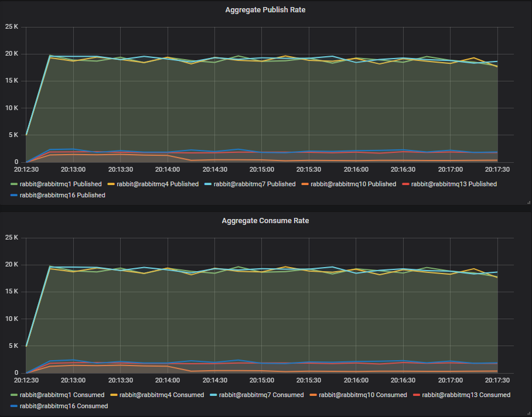Change color of rabbitmq4 Published yellow swatch

(x=111, y=184)
